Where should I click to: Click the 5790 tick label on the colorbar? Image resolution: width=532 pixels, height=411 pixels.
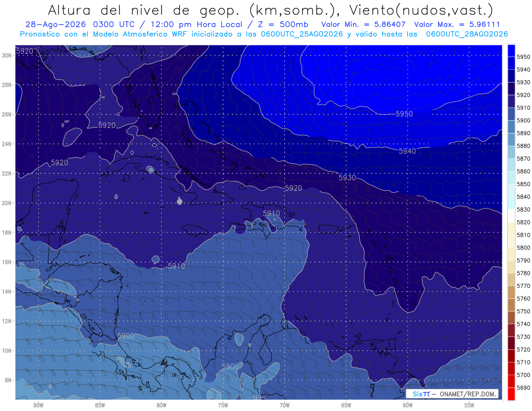coord(524,260)
